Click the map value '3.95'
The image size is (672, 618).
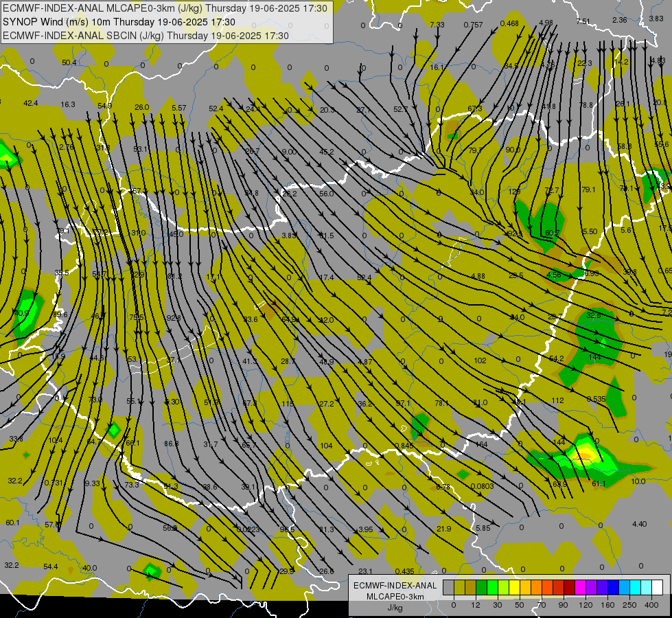point(366,529)
